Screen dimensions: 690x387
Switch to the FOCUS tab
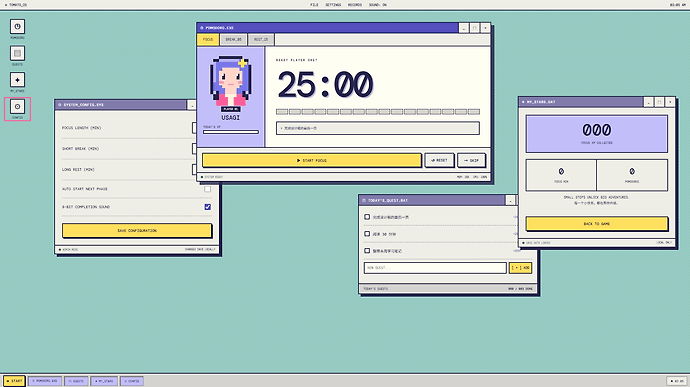click(x=208, y=40)
